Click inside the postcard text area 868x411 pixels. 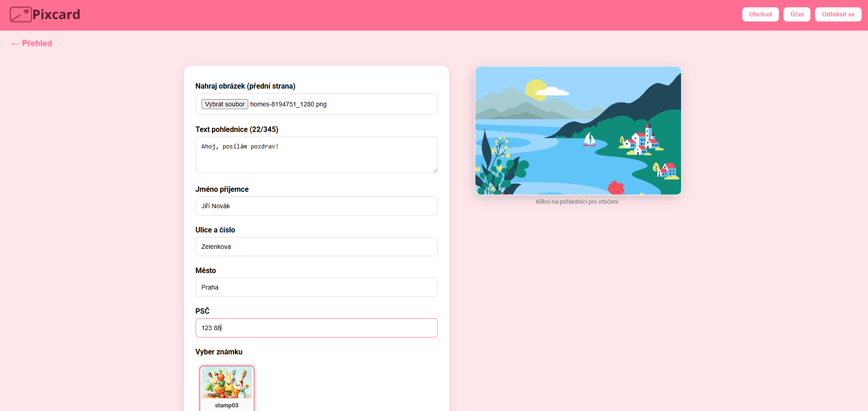click(316, 154)
